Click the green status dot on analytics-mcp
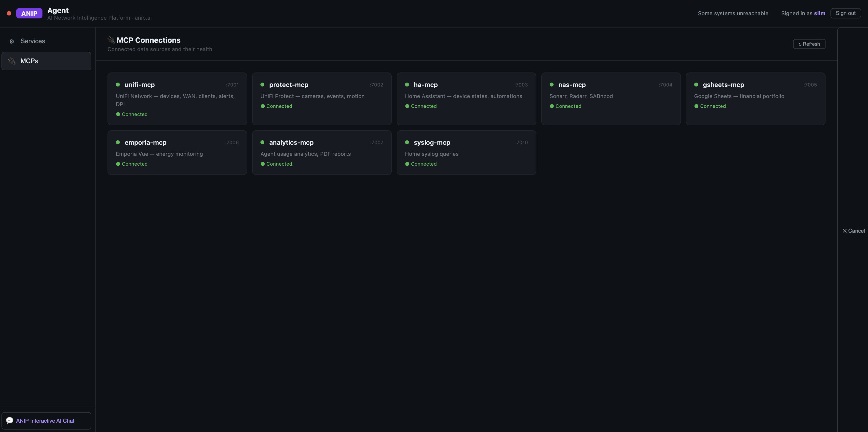 click(262, 142)
